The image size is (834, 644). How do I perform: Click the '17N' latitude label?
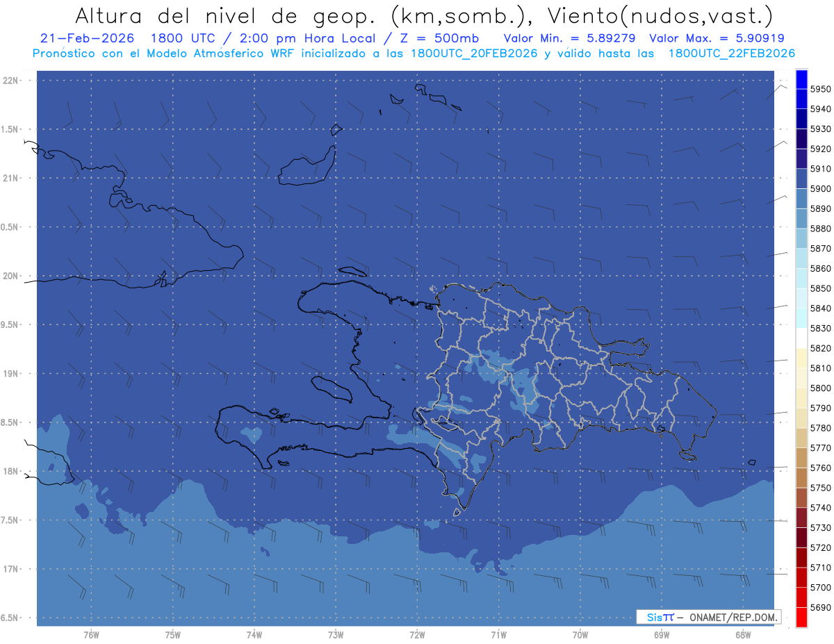tap(12, 569)
